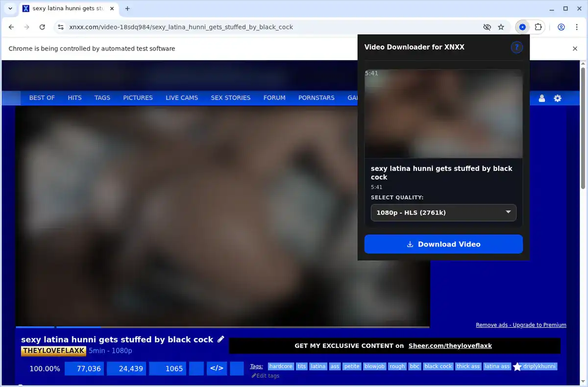Select the thick ass tag
This screenshot has width=588, height=387.
pos(468,366)
